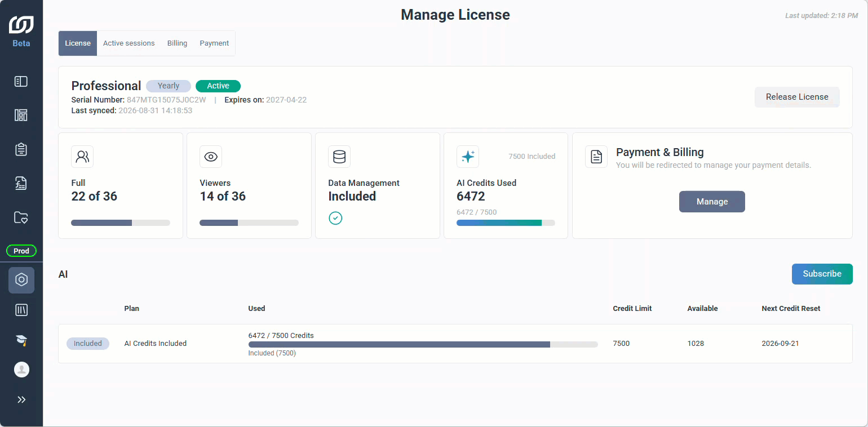This screenshot has width=868, height=427.
Task: Switch to the Active sessions tab
Action: coord(129,43)
